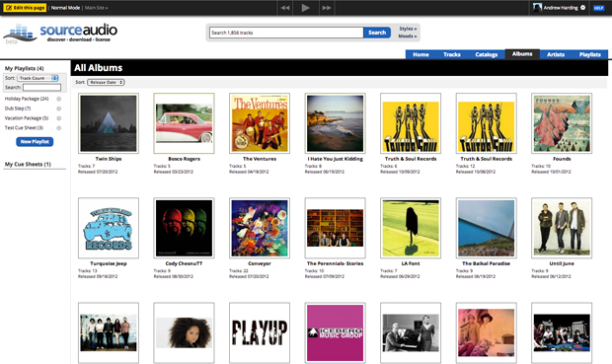This screenshot has width=612, height=364.
Task: Open the Iceberg Music Group cover
Action: pos(335,332)
